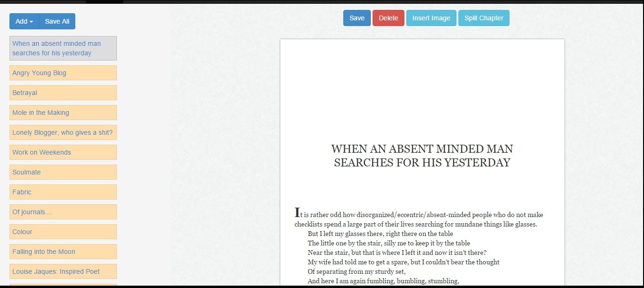Save the current chapter
644x288 pixels.
[x=357, y=18]
